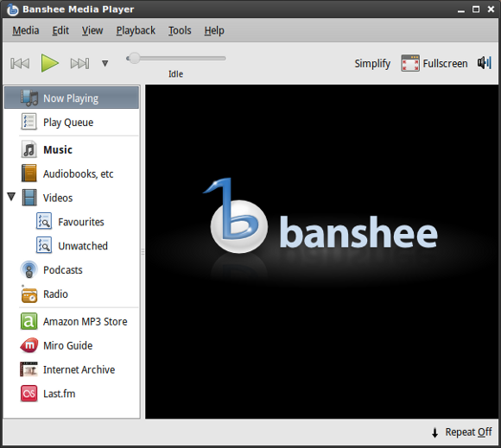Screen dimensions: 501x448
Task: Open the Playback menu
Action: (136, 30)
